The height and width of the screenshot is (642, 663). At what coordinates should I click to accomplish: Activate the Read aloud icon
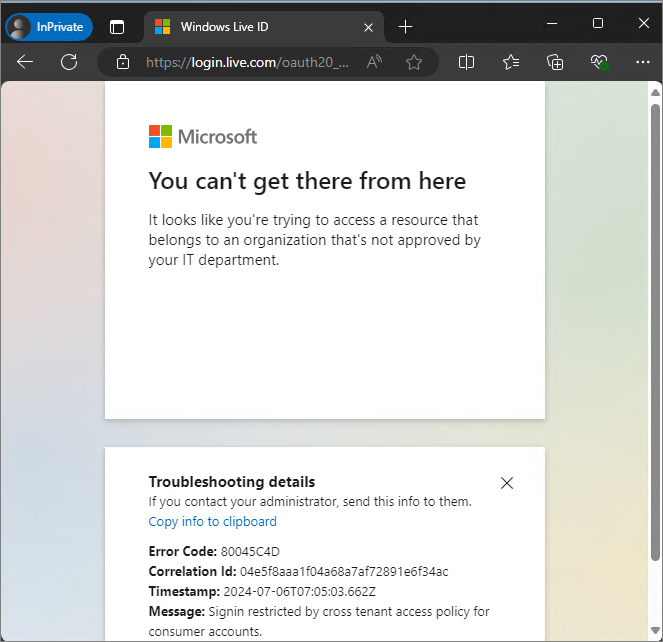(x=374, y=62)
